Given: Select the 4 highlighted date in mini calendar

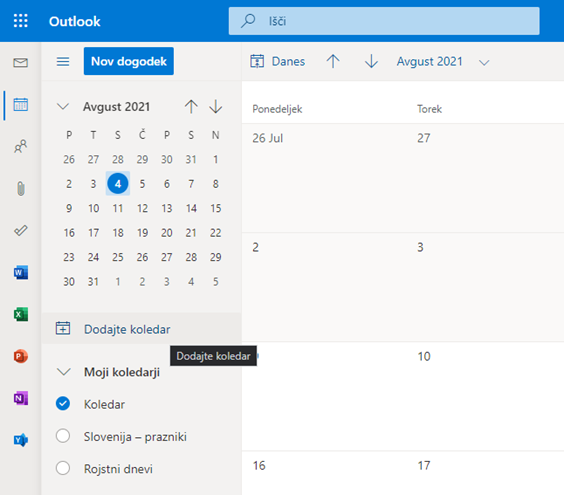Looking at the screenshot, I should pyautogui.click(x=118, y=183).
